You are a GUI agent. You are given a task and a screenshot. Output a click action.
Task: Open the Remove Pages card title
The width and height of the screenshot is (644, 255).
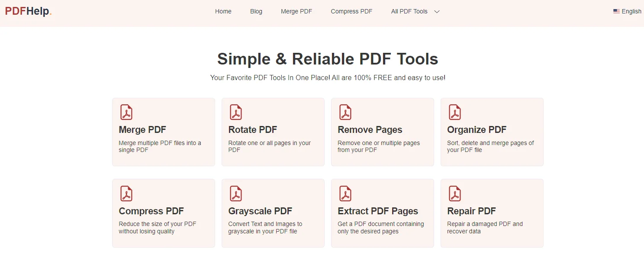point(370,130)
